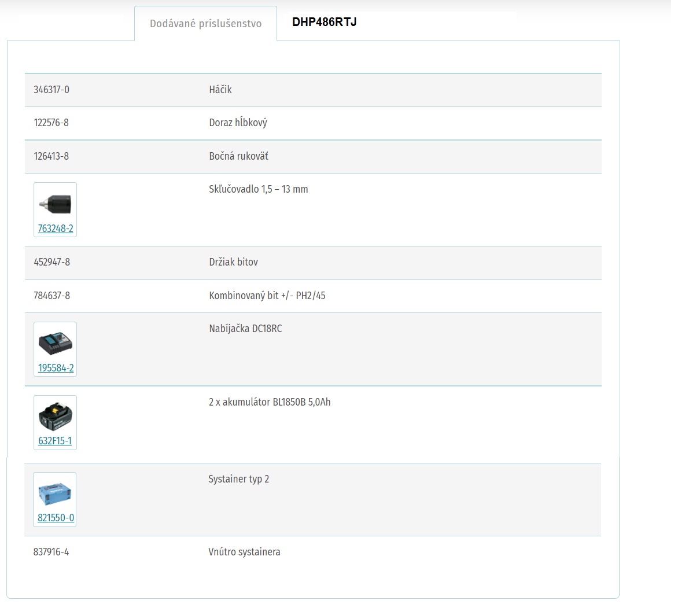Click the blue Systainer case thumbnail
Image resolution: width=700 pixels, height=604 pixels.
pyautogui.click(x=54, y=494)
